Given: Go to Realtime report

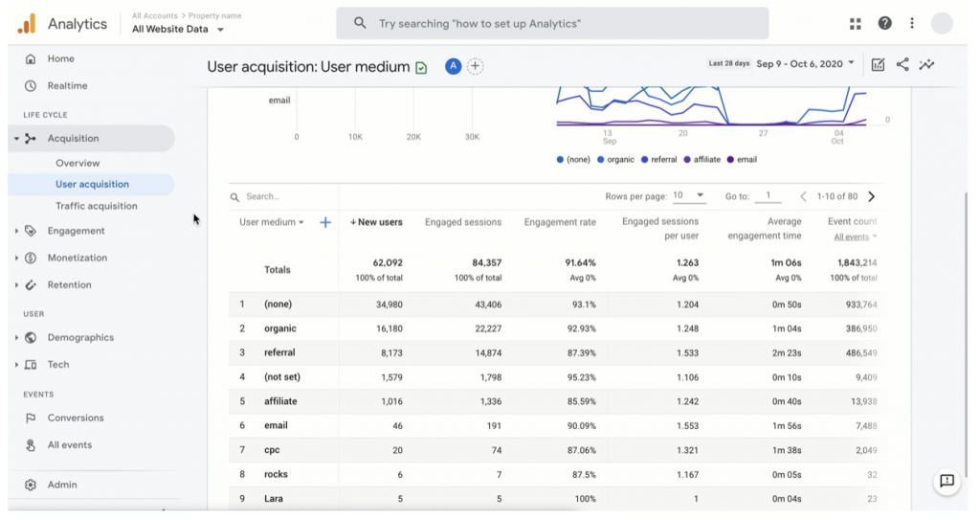Looking at the screenshot, I should pyautogui.click(x=67, y=85).
